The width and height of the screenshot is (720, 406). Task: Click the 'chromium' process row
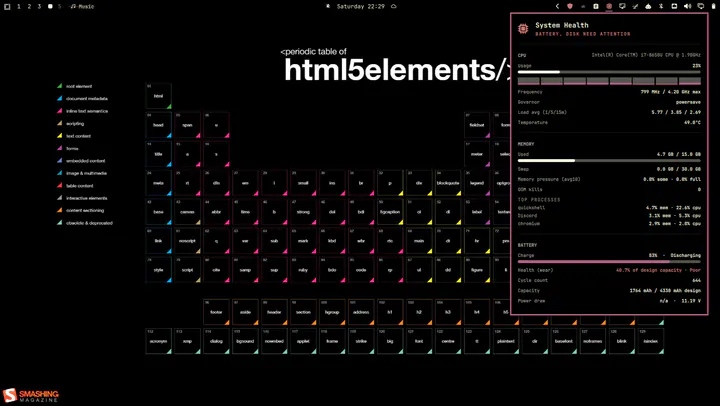point(609,224)
